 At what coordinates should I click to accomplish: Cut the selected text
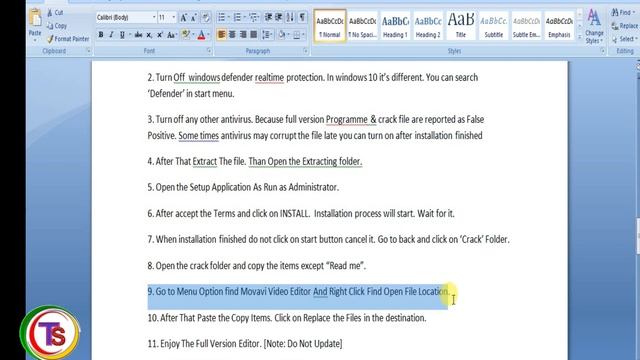point(55,13)
